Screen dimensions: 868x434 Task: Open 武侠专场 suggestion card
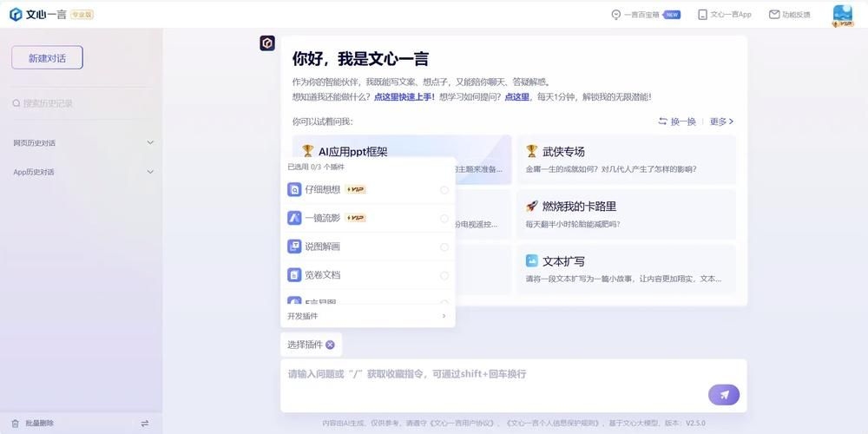(x=626, y=160)
